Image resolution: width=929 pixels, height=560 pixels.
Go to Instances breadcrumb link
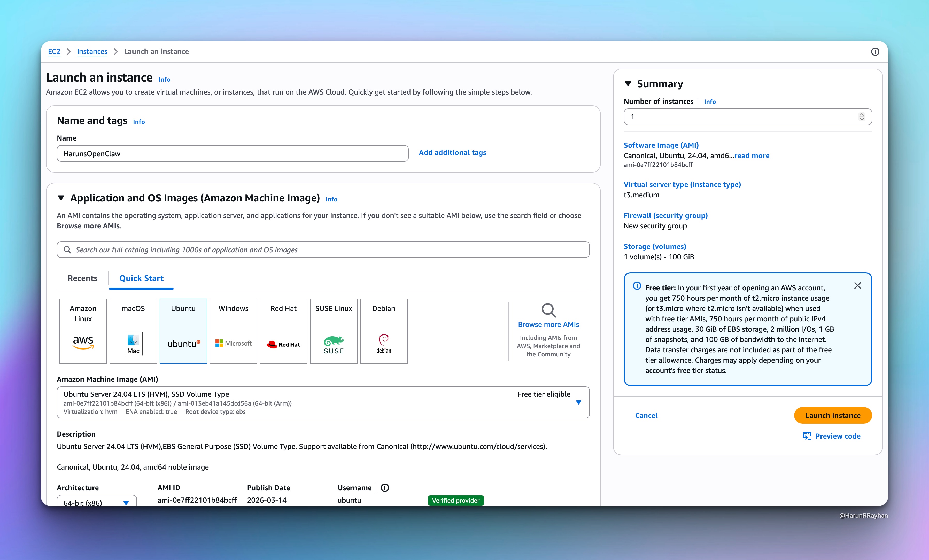tap(92, 52)
